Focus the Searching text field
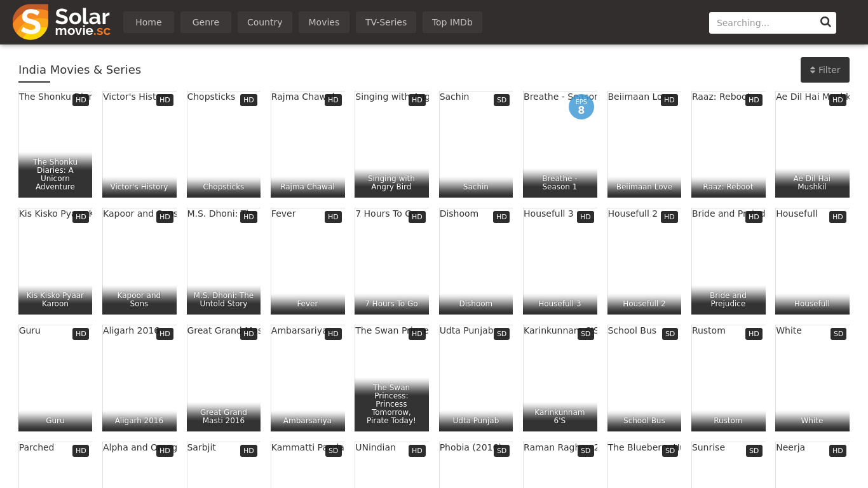Viewport: 868px width, 488px height. (763, 23)
